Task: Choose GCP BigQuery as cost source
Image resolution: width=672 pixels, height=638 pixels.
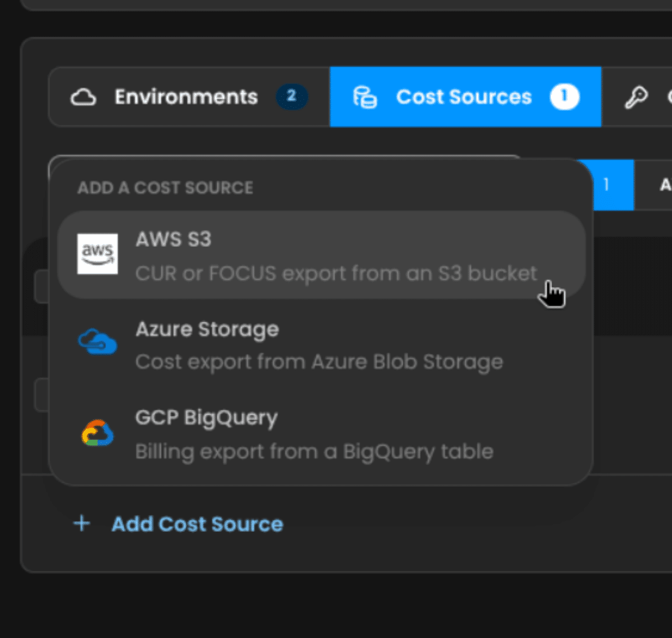Action: coord(321,434)
